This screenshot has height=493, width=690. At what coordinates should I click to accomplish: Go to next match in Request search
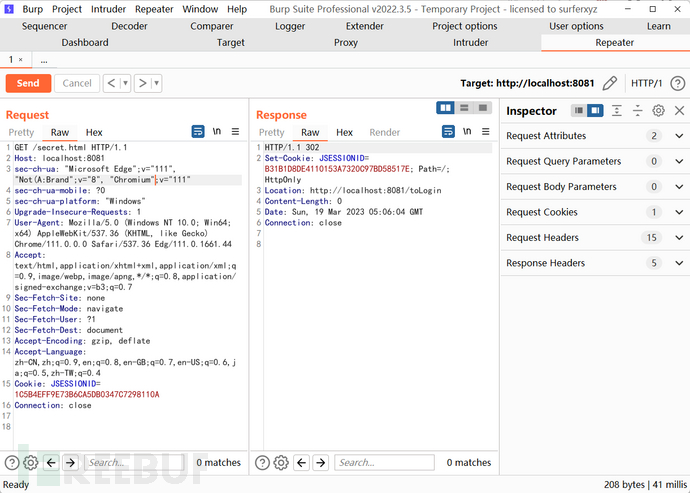click(70, 463)
